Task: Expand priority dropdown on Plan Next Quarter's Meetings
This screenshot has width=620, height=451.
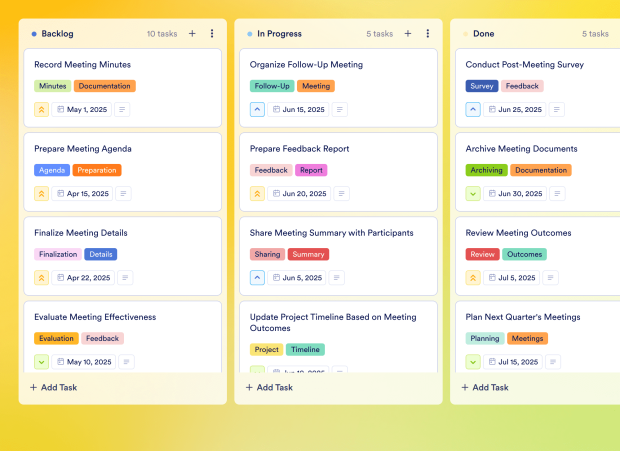Action: (473, 362)
